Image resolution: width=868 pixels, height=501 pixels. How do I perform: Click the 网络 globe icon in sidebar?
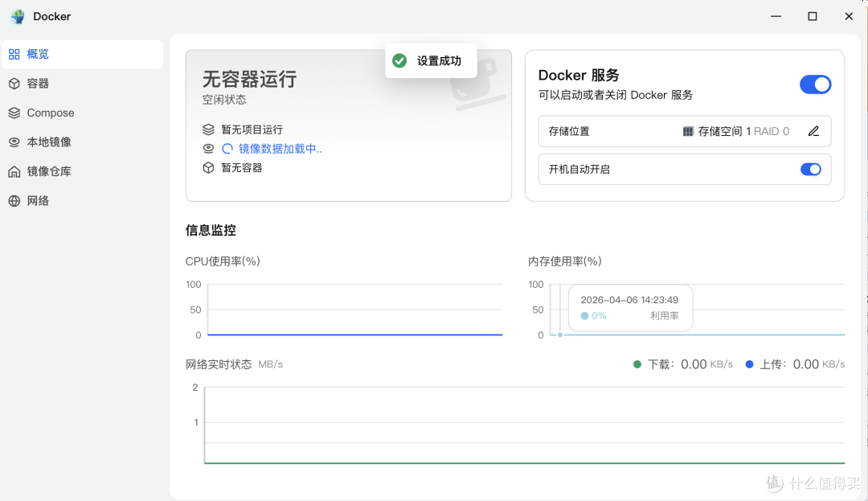coord(14,201)
